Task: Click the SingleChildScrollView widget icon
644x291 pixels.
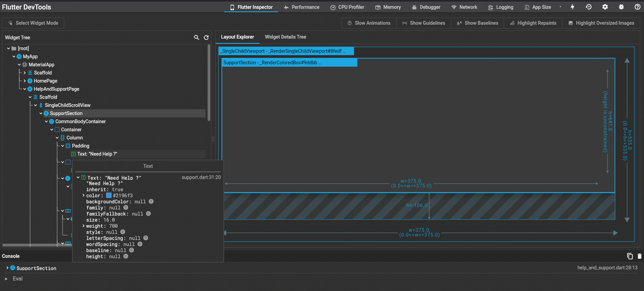Action: click(x=41, y=105)
